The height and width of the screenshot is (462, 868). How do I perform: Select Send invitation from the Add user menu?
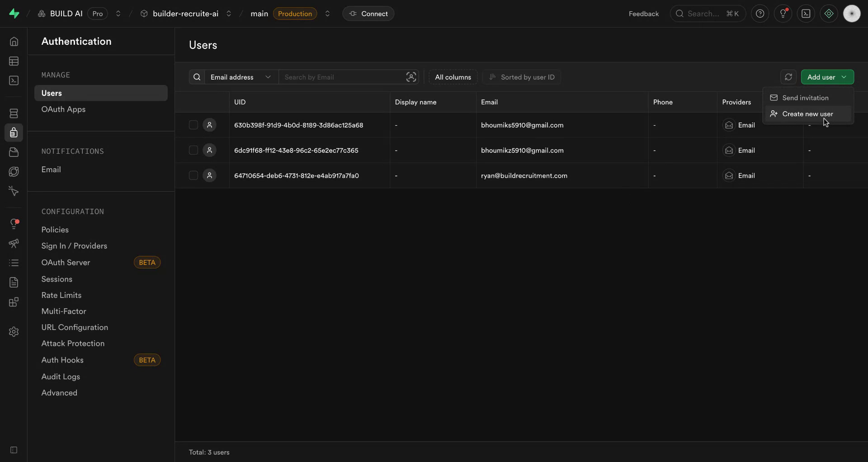805,98
